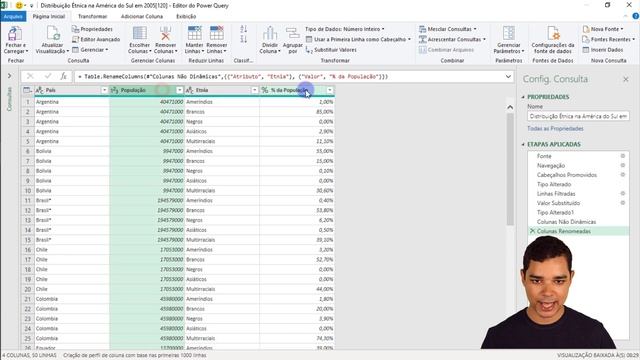This screenshot has width=640, height=360.
Task: Click Atualizar Visualização icon
Action: click(53, 33)
